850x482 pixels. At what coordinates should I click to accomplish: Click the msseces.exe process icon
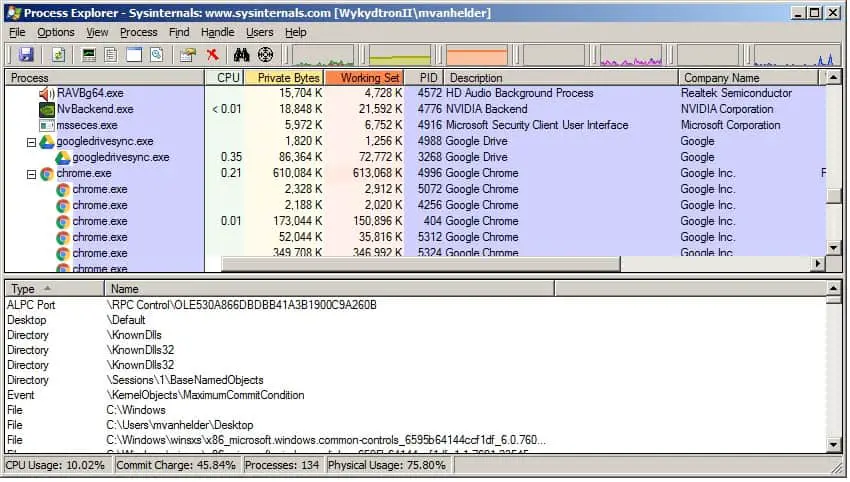point(47,125)
